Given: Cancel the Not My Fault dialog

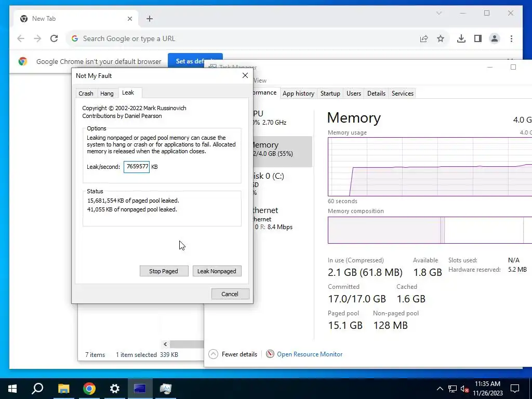Looking at the screenshot, I should pyautogui.click(x=230, y=294).
